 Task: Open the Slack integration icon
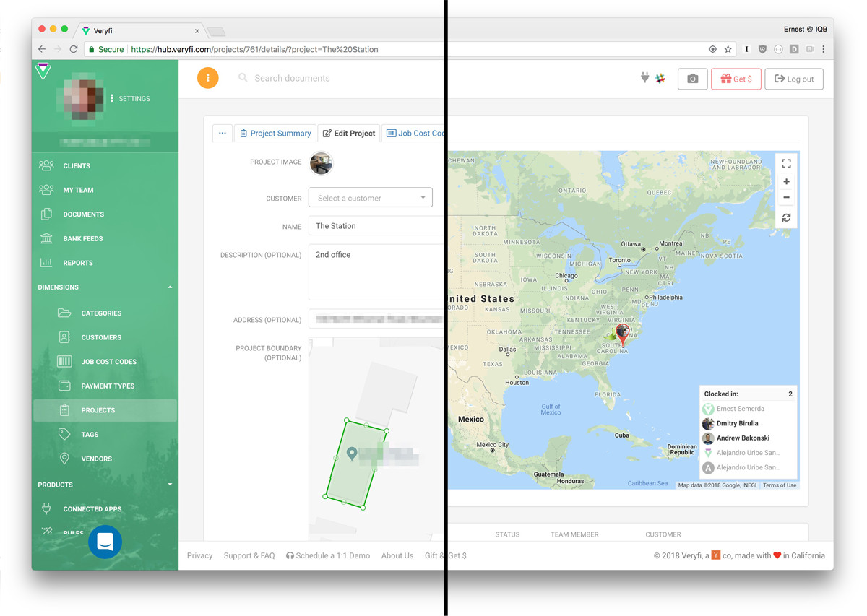660,79
